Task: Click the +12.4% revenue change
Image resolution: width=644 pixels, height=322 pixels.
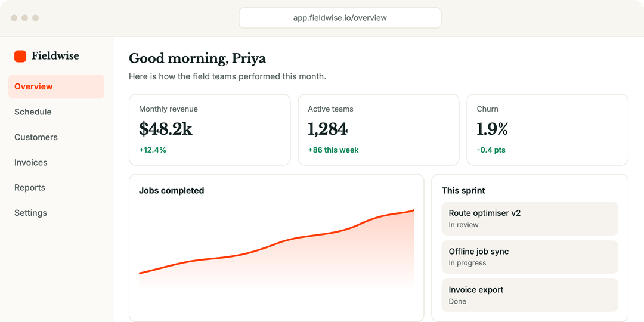Action: (153, 150)
